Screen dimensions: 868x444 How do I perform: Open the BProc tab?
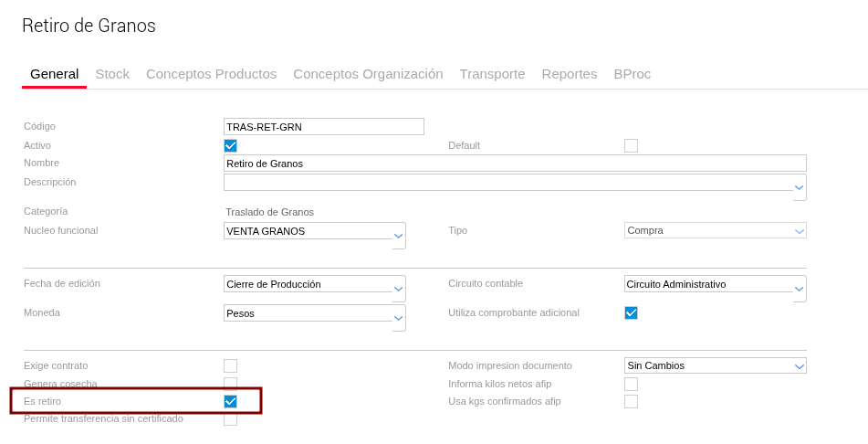coord(633,74)
